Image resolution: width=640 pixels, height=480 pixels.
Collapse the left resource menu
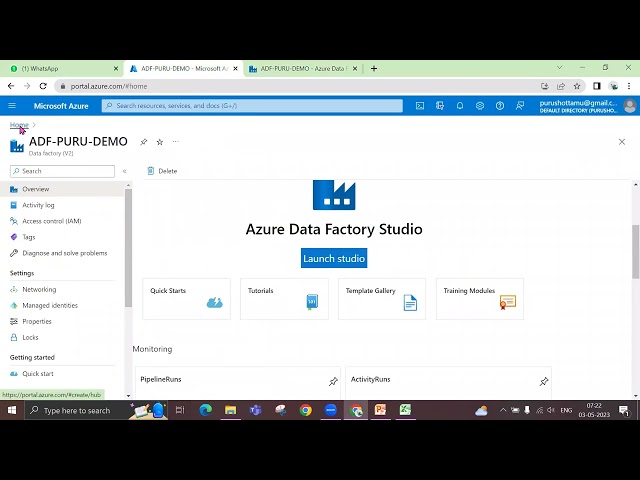pos(124,171)
